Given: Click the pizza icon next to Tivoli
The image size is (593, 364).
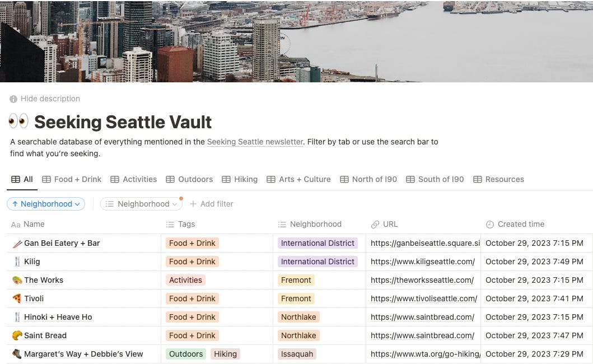Looking at the screenshot, I should [17, 298].
